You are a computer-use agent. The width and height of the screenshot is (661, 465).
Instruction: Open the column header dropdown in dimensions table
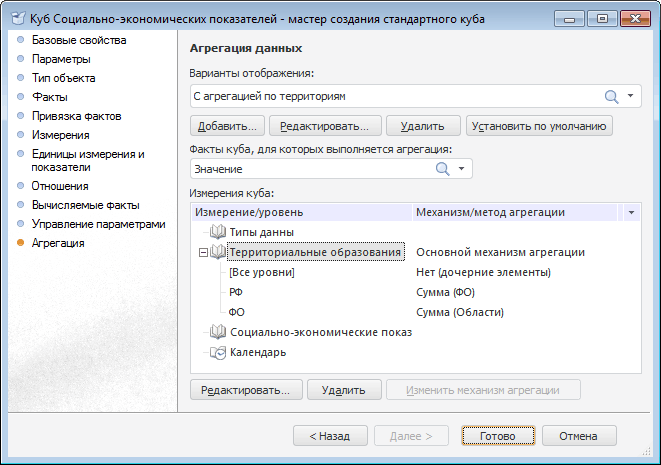point(631,212)
